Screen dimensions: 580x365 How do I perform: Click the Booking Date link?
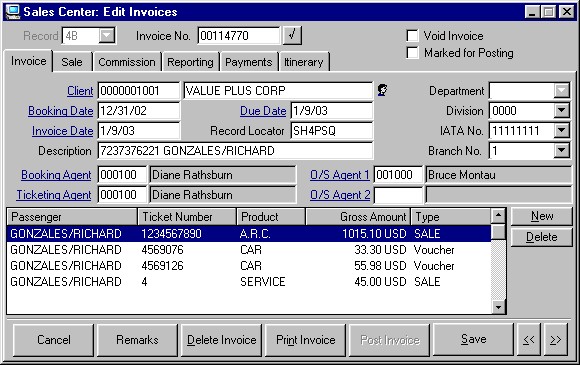[x=61, y=111]
